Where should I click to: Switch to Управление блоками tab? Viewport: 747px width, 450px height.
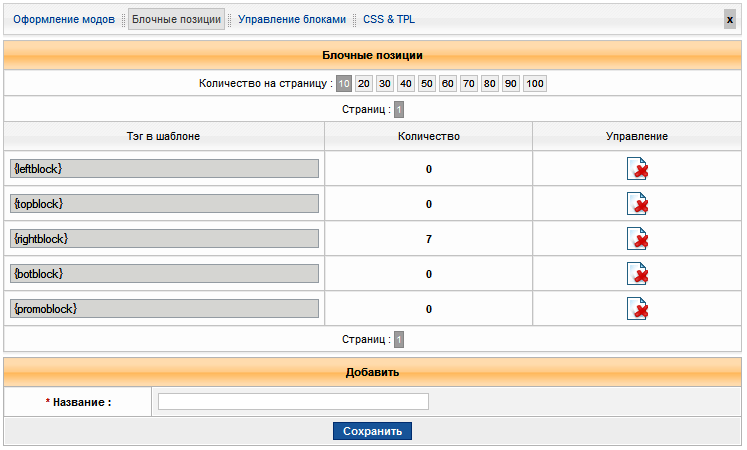coord(292,19)
